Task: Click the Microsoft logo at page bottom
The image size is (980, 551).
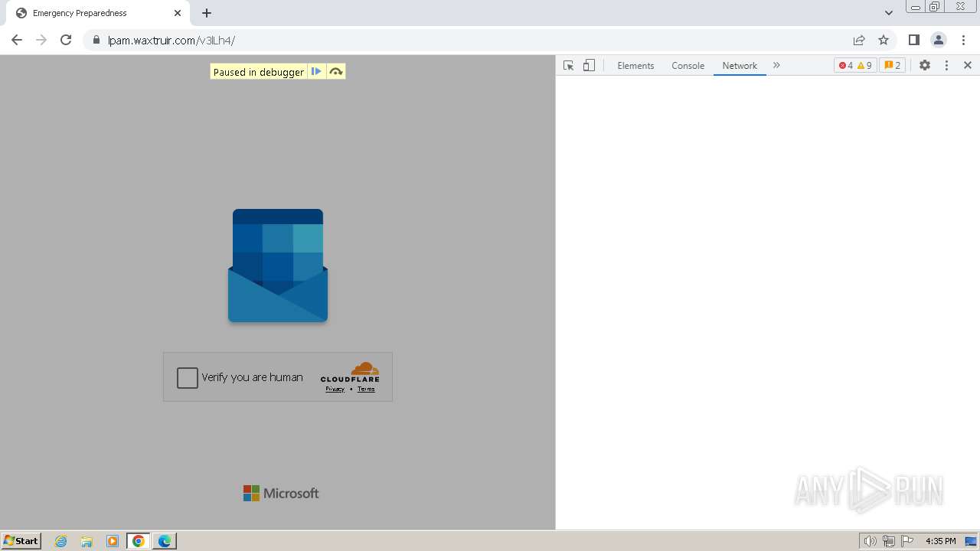Action: (281, 494)
